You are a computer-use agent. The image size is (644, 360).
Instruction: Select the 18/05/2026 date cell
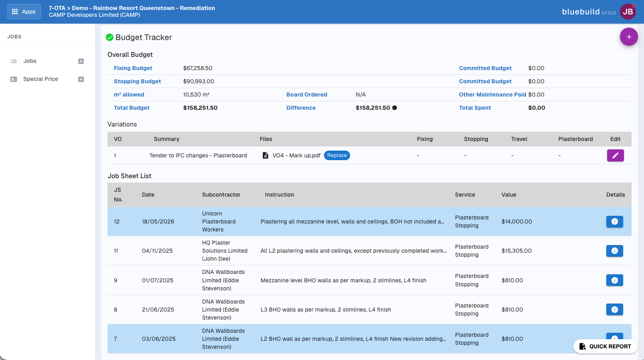click(x=158, y=221)
